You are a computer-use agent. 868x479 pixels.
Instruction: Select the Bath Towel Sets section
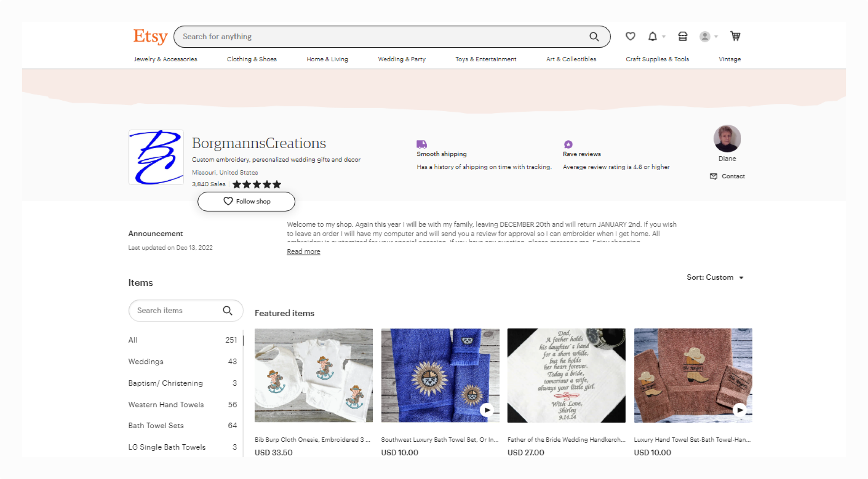coord(183,426)
